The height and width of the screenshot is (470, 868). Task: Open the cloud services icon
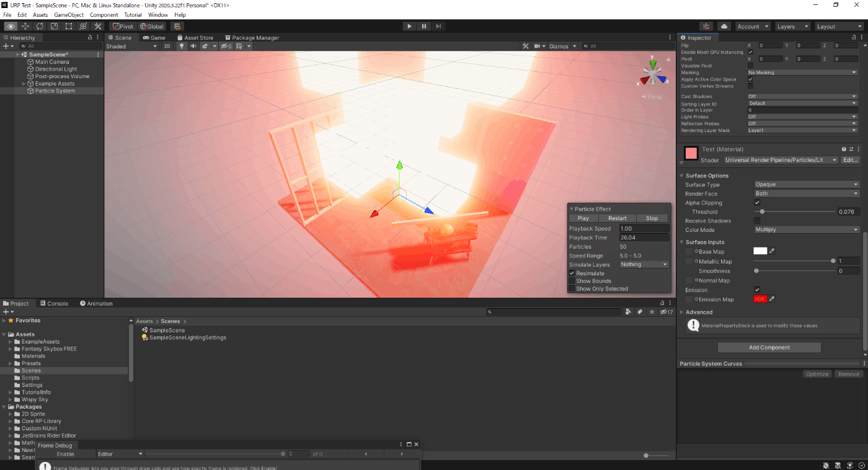[x=724, y=27]
